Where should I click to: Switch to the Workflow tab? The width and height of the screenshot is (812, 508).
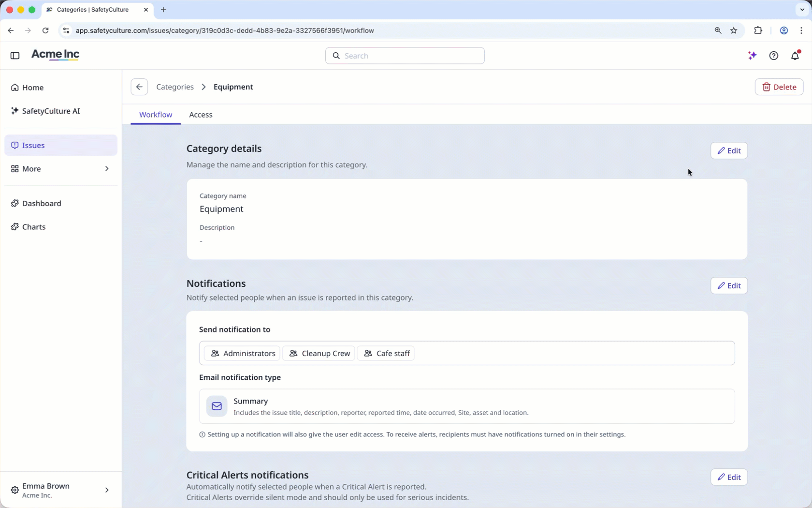(x=156, y=115)
